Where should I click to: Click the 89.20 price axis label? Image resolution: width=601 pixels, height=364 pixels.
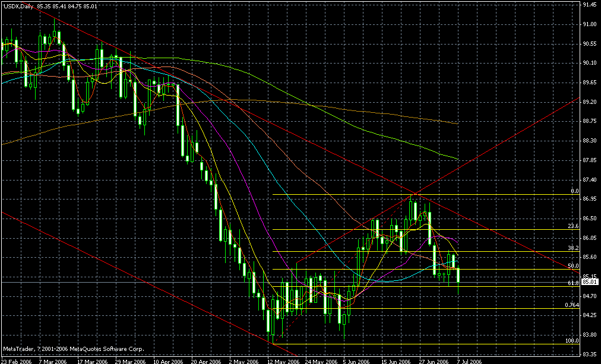pyautogui.click(x=590, y=102)
